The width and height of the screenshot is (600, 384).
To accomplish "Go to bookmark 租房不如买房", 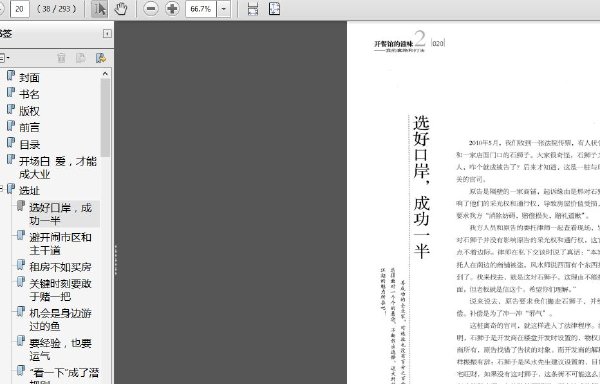I will [x=60, y=267].
